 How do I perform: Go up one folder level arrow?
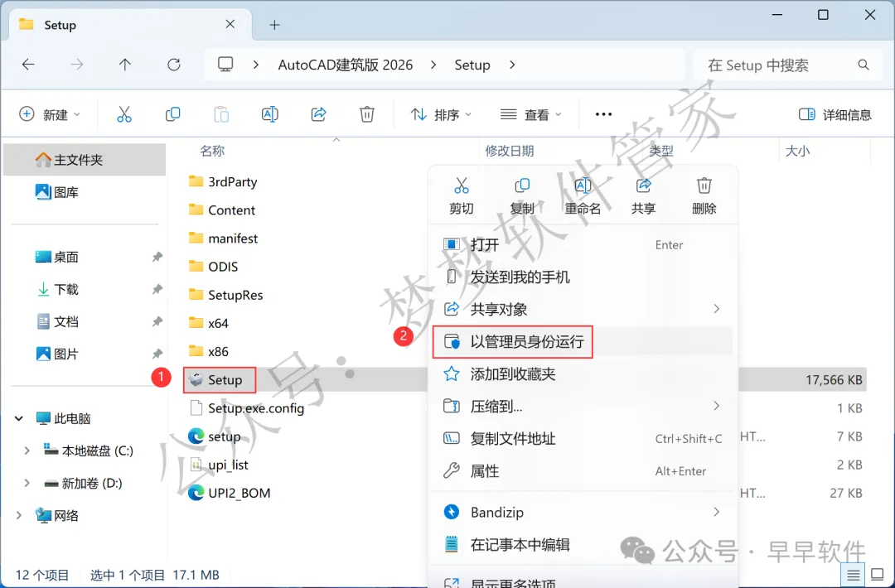point(125,65)
